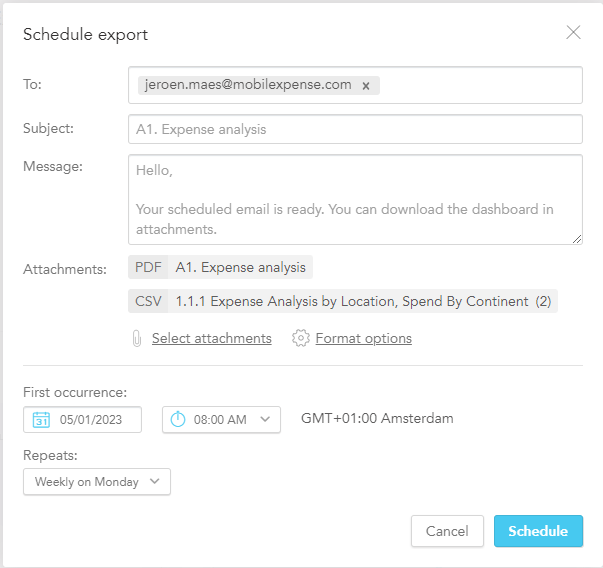This screenshot has width=603, height=568.
Task: Open Format options link
Action: (x=363, y=339)
